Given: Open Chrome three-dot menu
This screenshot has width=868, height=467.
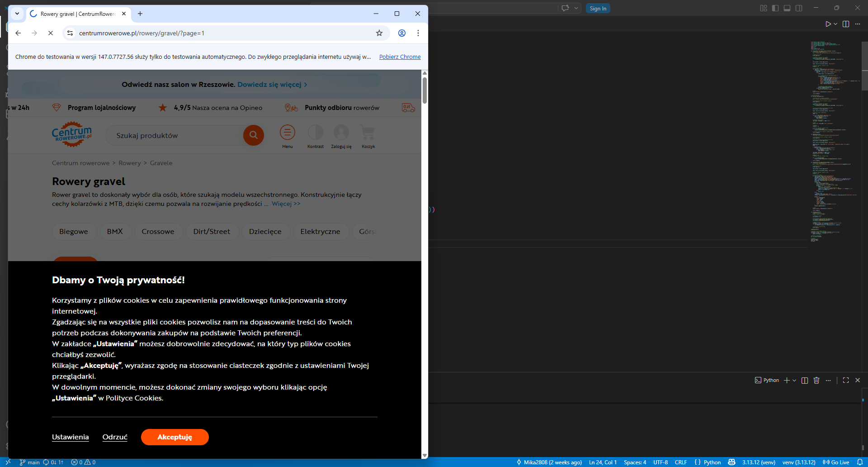Looking at the screenshot, I should pyautogui.click(x=418, y=33).
